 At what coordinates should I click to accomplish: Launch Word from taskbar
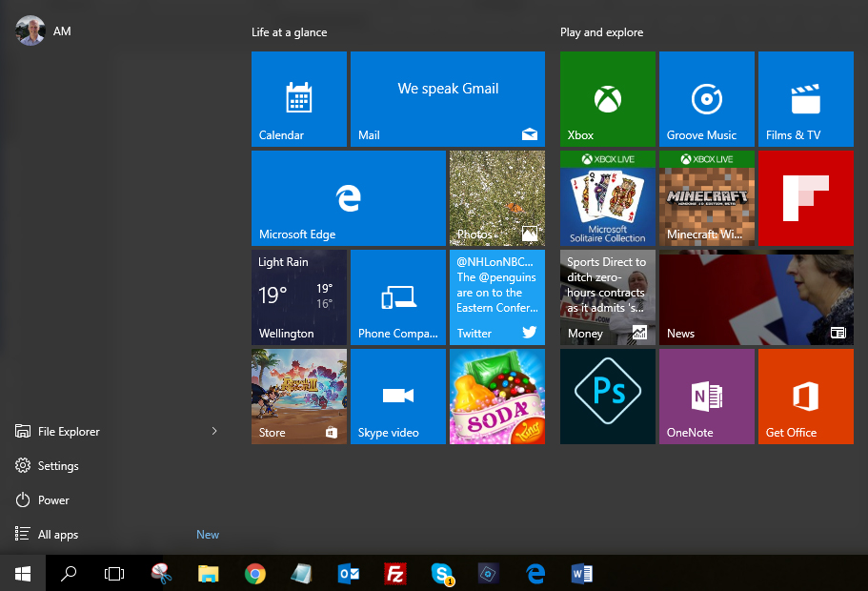click(x=582, y=573)
